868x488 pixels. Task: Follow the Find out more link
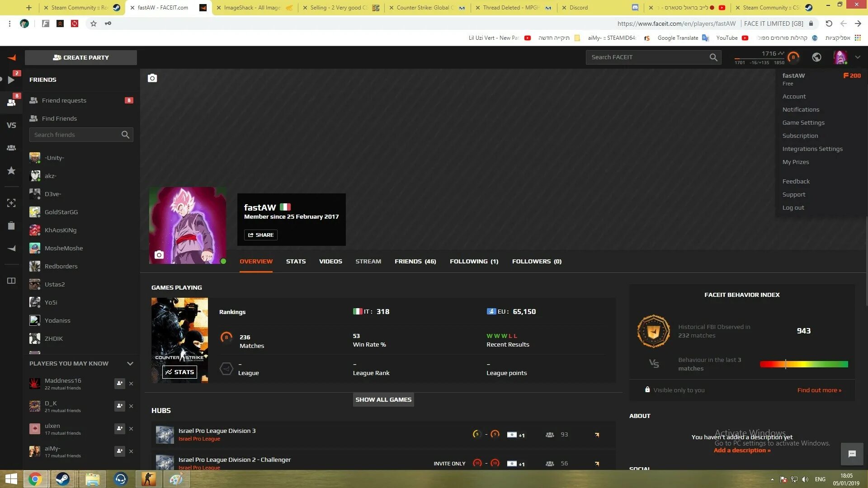tap(819, 390)
